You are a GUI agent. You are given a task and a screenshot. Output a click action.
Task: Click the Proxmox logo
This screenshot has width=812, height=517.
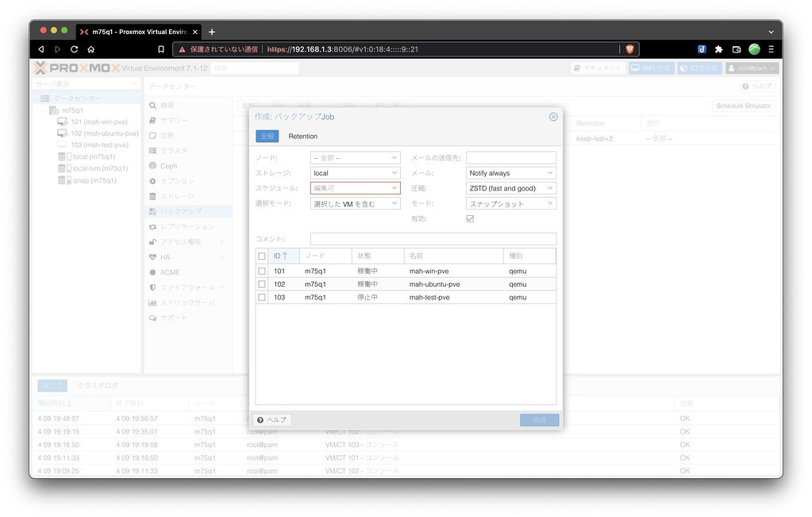tap(77, 68)
